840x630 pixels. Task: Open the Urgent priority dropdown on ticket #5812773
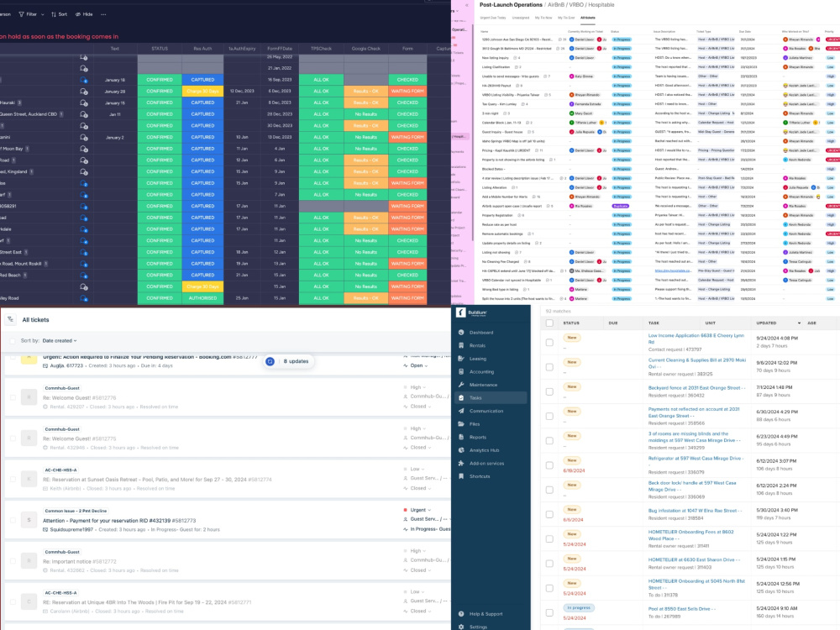(421, 510)
